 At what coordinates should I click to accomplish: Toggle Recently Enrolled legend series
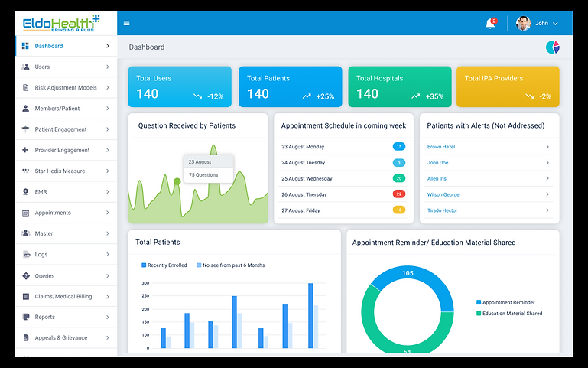[164, 265]
